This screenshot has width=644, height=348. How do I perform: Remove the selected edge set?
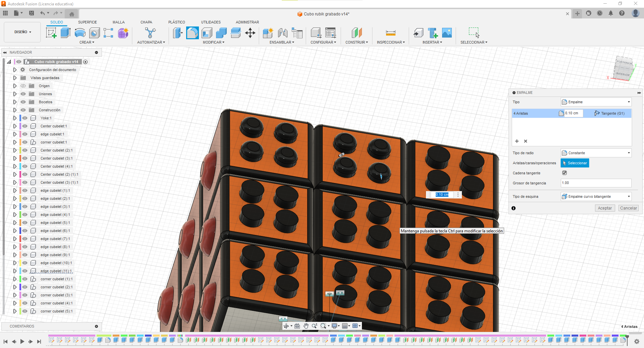[526, 141]
